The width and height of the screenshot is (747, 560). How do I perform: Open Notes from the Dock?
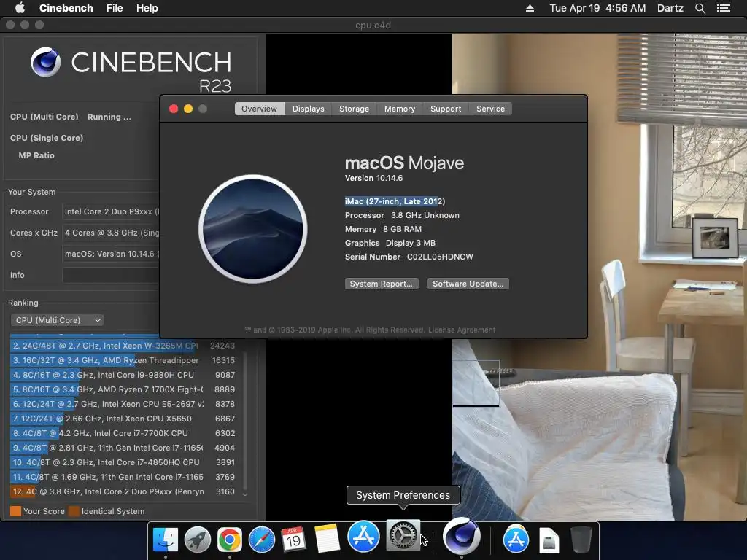point(328,538)
